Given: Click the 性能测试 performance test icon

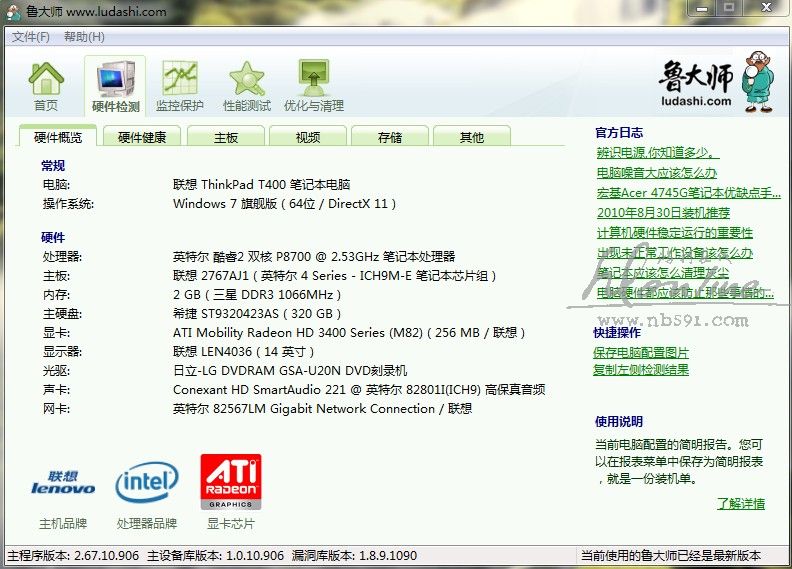Looking at the screenshot, I should [247, 84].
